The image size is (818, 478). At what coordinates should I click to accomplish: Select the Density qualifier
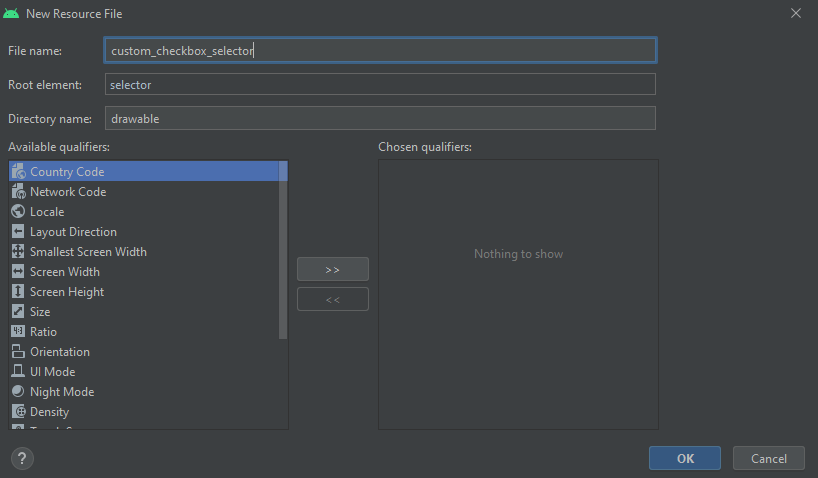pyautogui.click(x=144, y=411)
